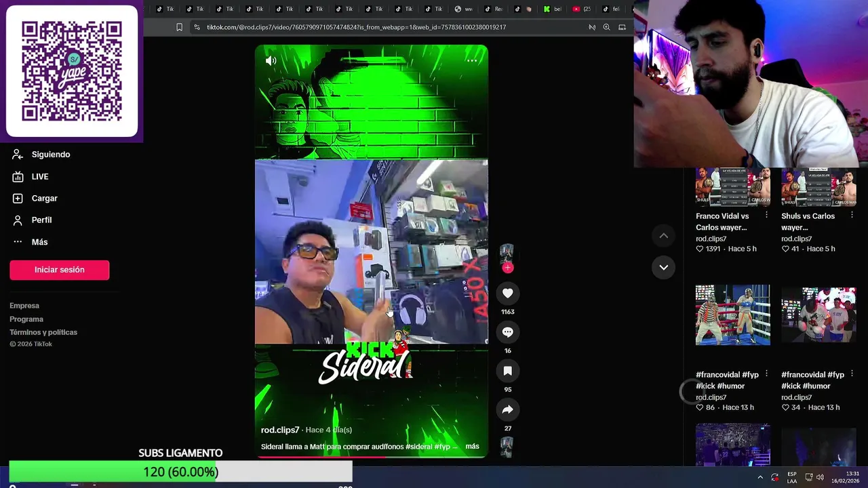Click rod.clips7 under the 1391-likes card
The image size is (868, 488).
(x=711, y=239)
